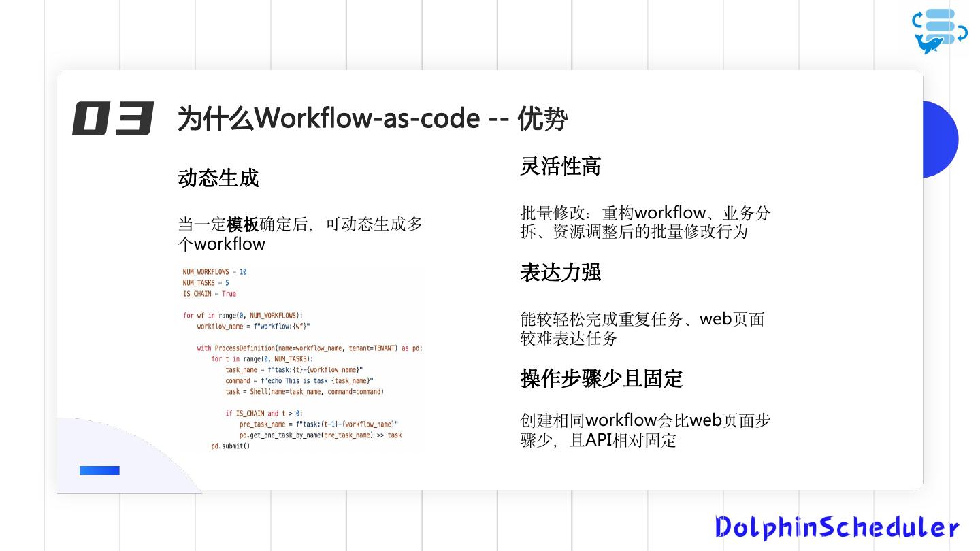The height and width of the screenshot is (551, 980).
Task: Click the slide title 为什么Workflow-as-code -- 优势
Action: (372, 118)
